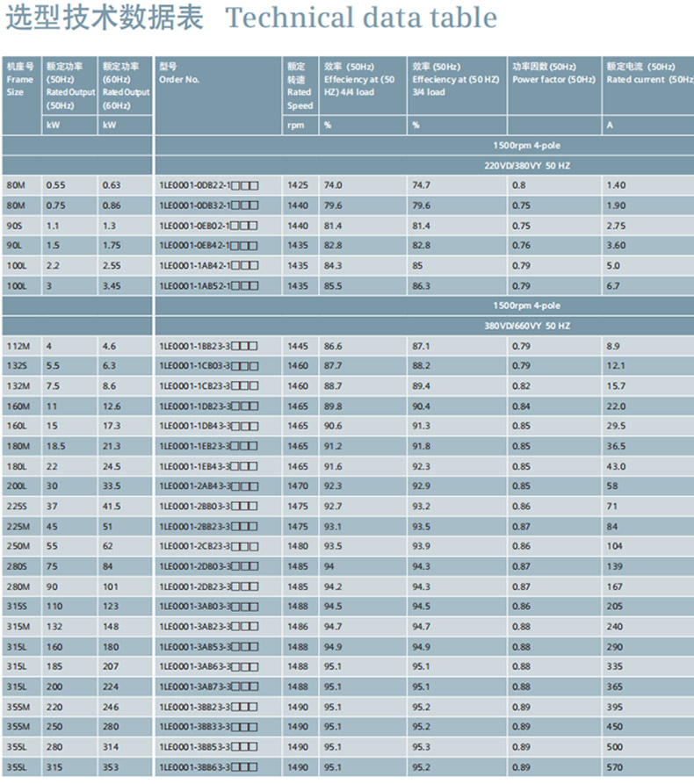Click the rated current value 570
694x784 pixels.
pyautogui.click(x=614, y=767)
